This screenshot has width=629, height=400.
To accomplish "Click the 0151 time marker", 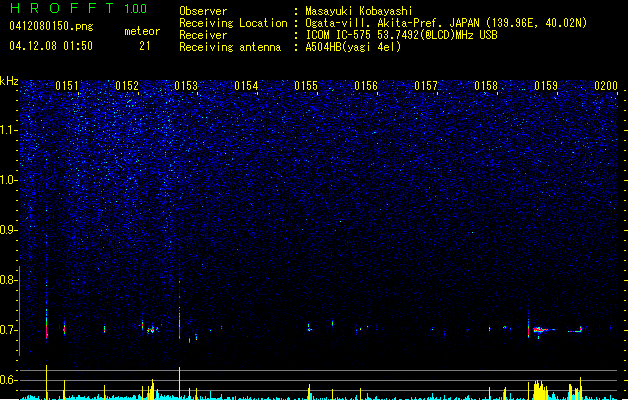I will tap(67, 86).
